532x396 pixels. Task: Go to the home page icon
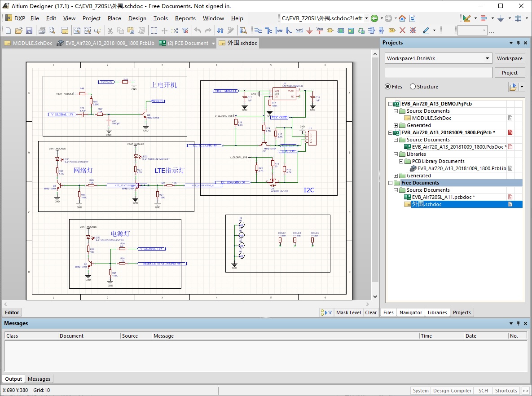pos(402,18)
